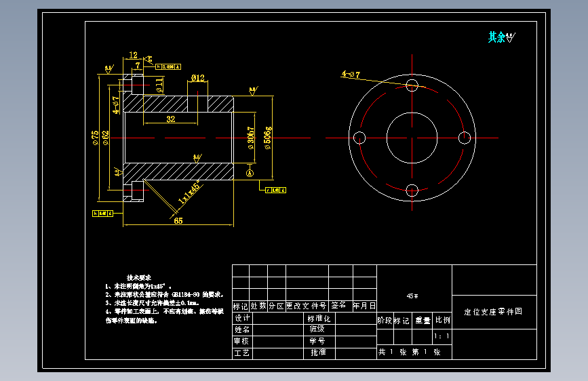Select the right bolt hole in flange view
588x381 pixels.
tap(465, 138)
